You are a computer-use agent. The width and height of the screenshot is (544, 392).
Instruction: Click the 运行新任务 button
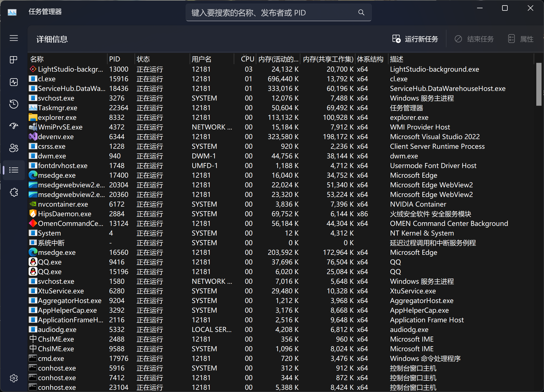click(x=415, y=39)
